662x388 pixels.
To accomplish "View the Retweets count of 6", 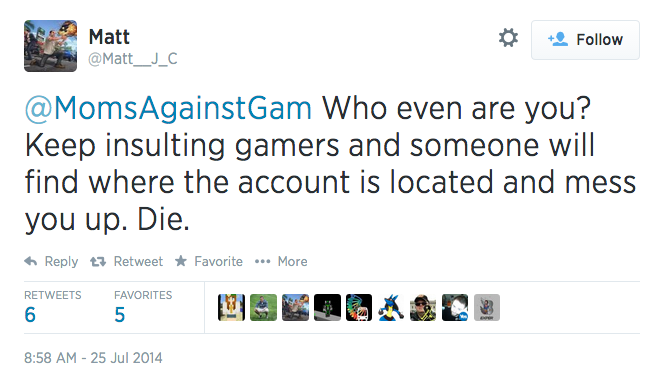I will 30,315.
